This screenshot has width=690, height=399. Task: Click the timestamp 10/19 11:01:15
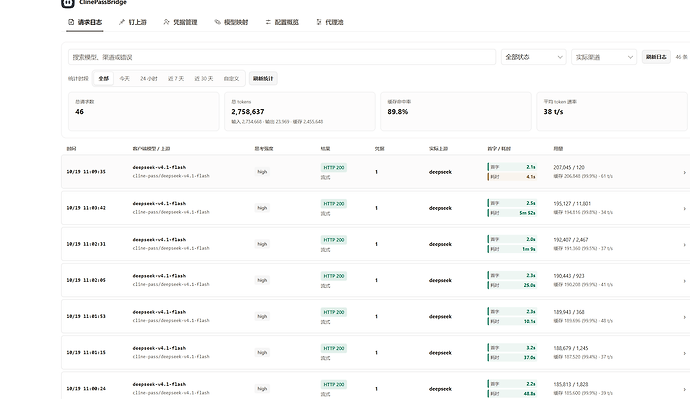click(x=86, y=352)
